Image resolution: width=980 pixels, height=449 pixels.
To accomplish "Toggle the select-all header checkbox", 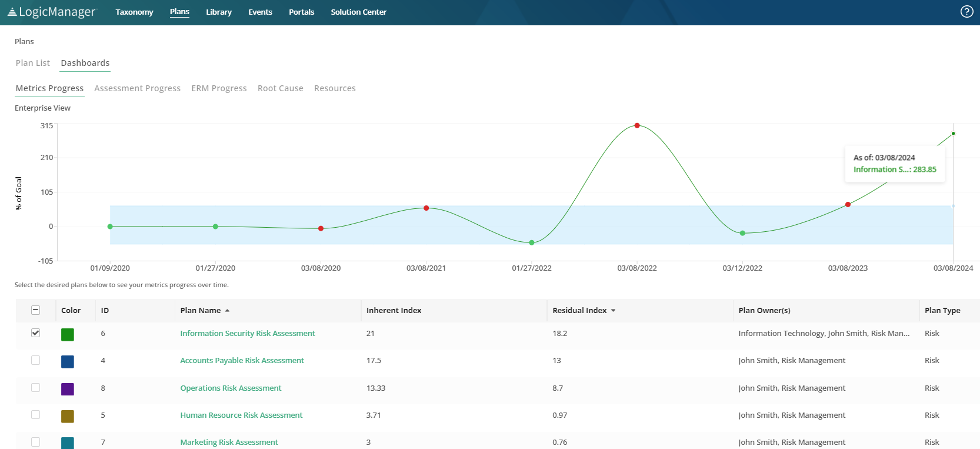I will [36, 310].
